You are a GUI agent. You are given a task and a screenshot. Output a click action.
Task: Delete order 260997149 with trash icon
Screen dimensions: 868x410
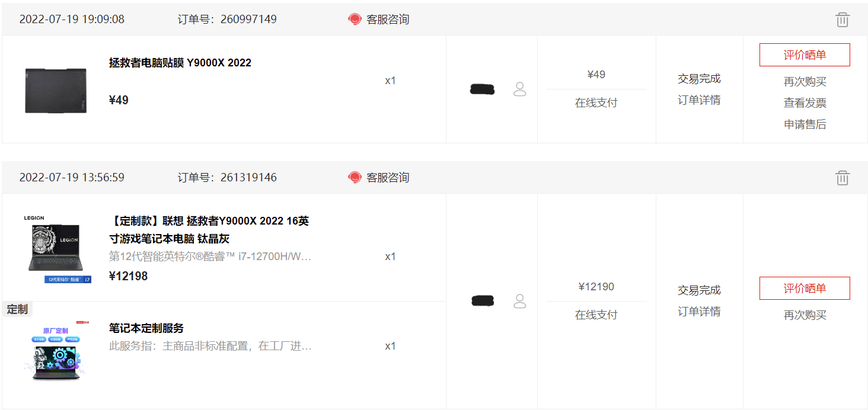843,20
